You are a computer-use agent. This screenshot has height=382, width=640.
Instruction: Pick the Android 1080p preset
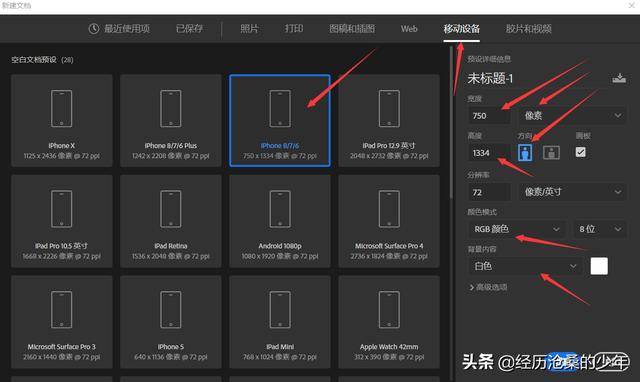tap(280, 221)
